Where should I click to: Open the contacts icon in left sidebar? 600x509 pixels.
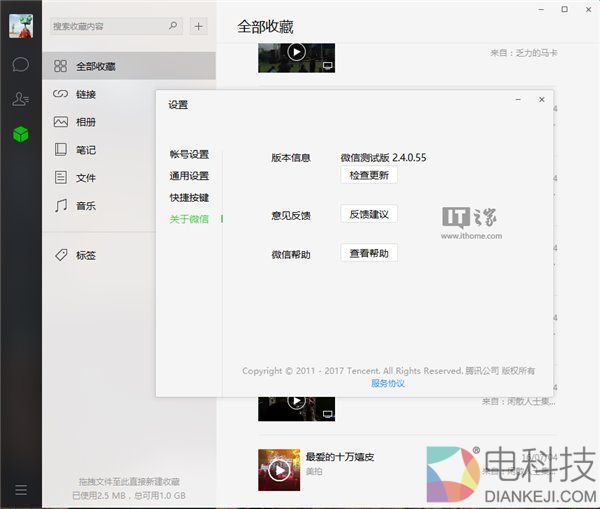[x=20, y=99]
